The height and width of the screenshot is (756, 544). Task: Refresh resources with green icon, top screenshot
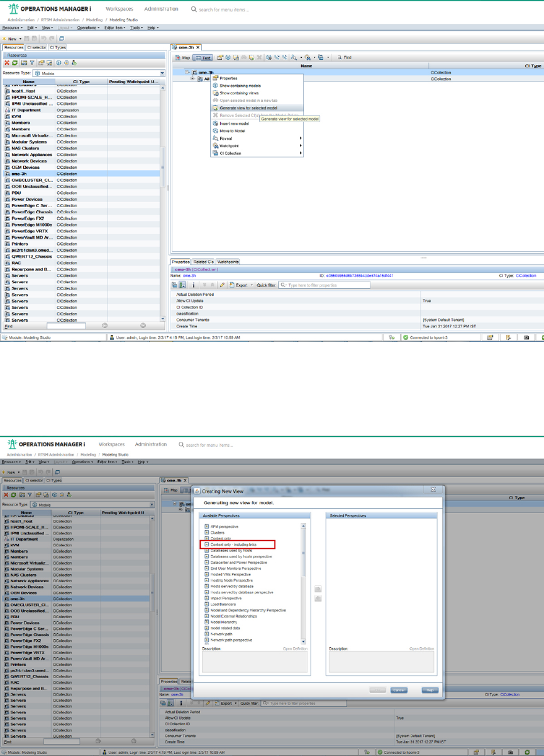click(14, 63)
